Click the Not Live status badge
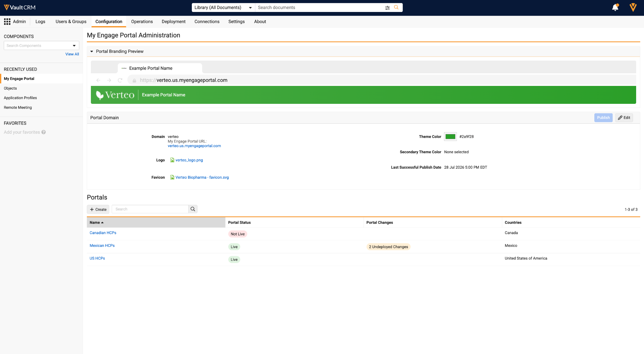The width and height of the screenshot is (644, 354). point(237,234)
